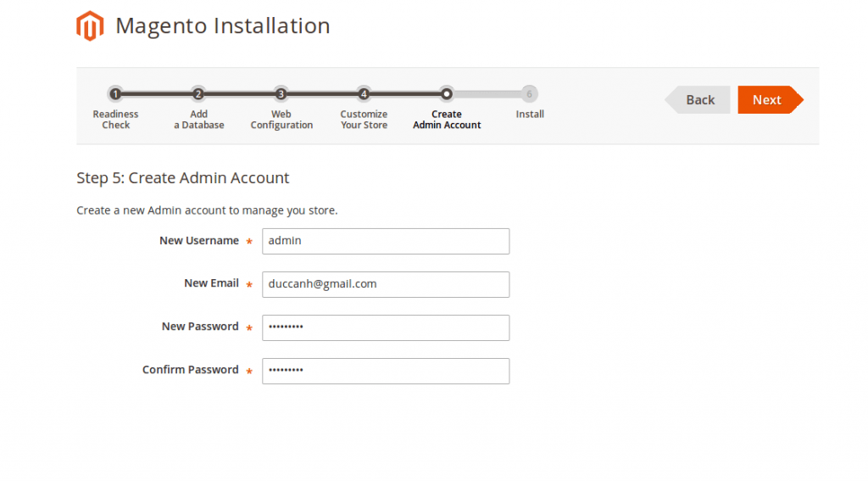Focus the New Email field

click(386, 284)
